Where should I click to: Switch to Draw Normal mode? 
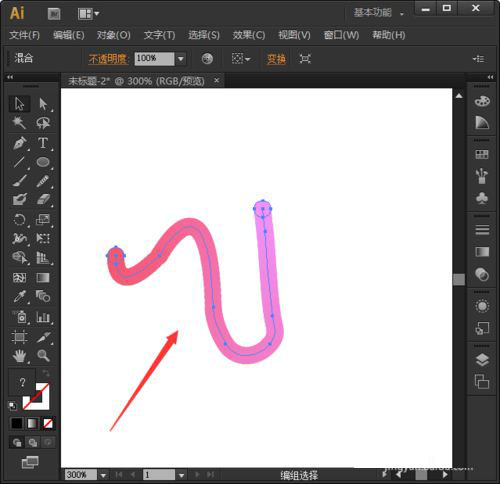[17, 442]
